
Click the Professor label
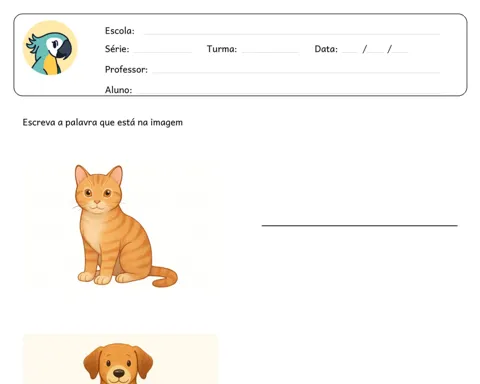pyautogui.click(x=126, y=69)
